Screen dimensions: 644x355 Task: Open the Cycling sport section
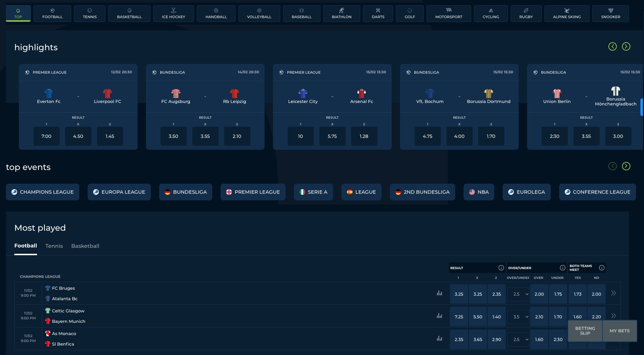tap(490, 13)
